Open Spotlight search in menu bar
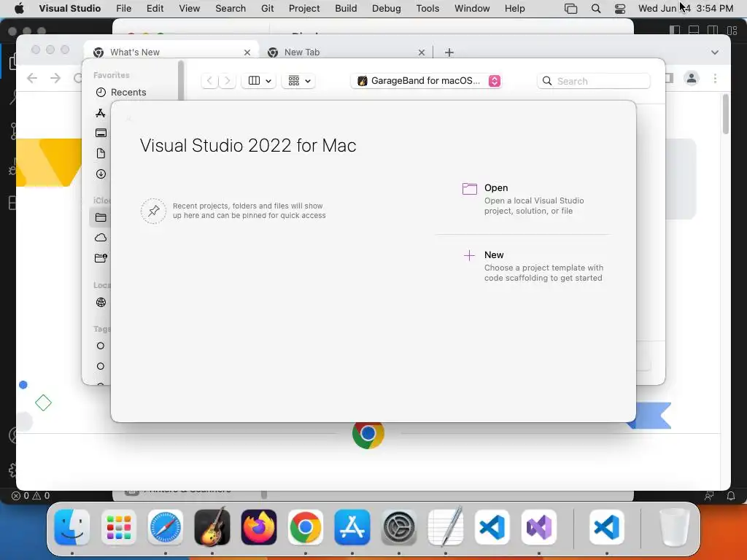The height and width of the screenshot is (560, 747). pyautogui.click(x=595, y=9)
